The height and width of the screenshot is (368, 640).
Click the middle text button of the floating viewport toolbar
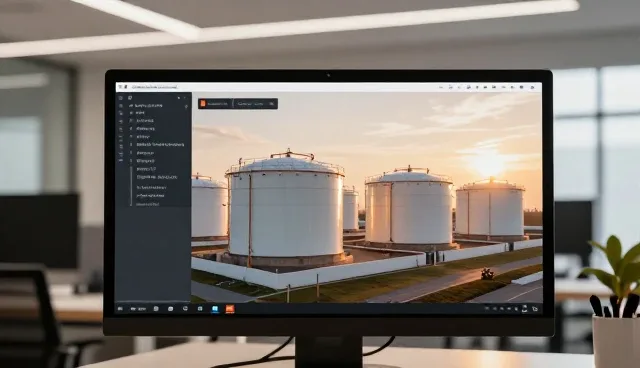tap(250, 104)
